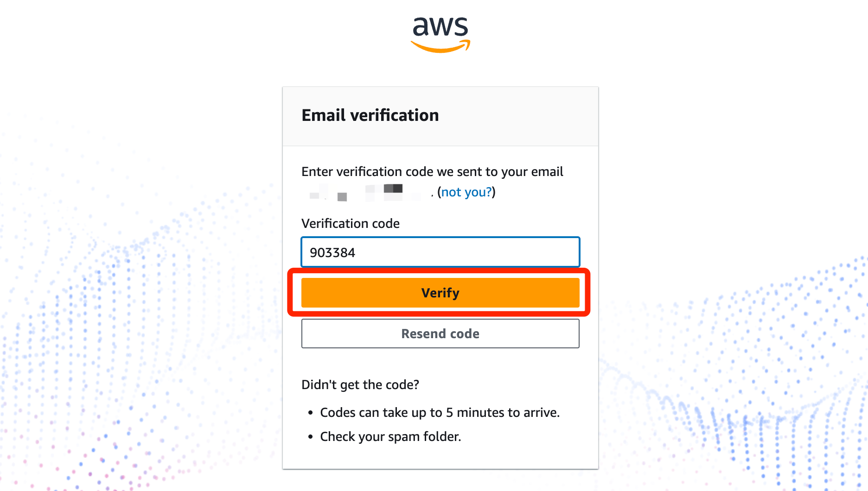Image resolution: width=868 pixels, height=491 pixels.
Task: Click the "Verification code" field label
Action: tap(351, 223)
